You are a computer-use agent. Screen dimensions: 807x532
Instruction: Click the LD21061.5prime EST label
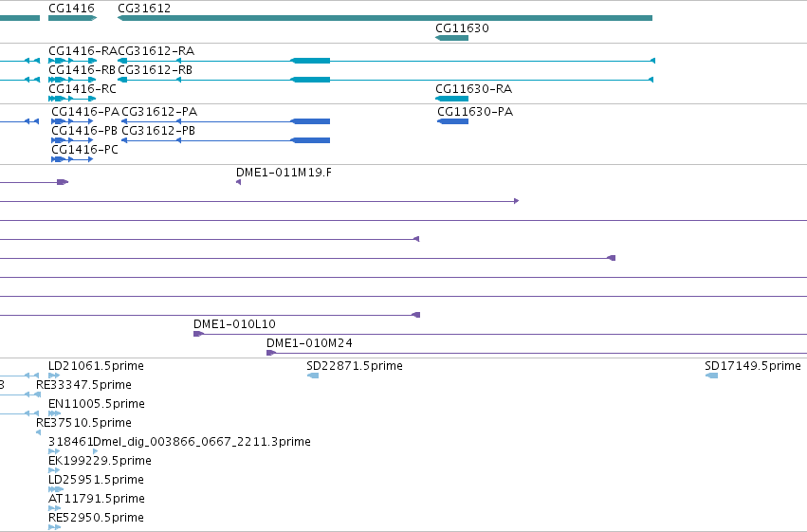click(96, 366)
